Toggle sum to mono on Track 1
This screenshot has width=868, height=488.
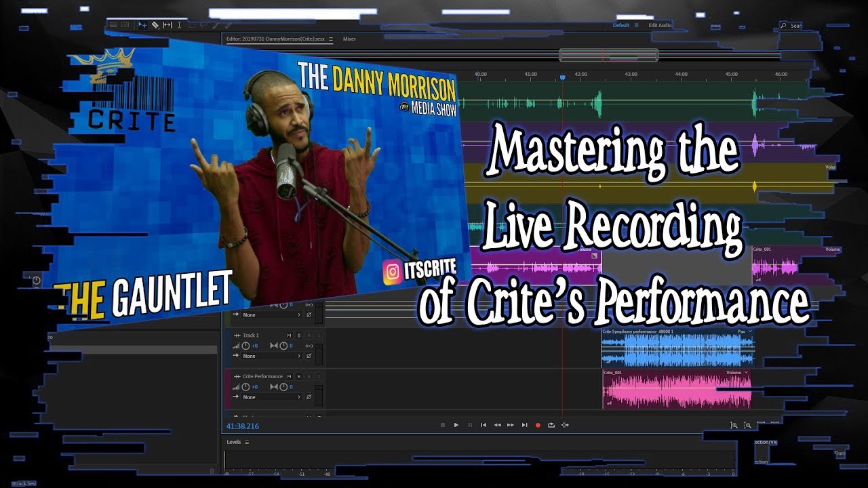309,346
